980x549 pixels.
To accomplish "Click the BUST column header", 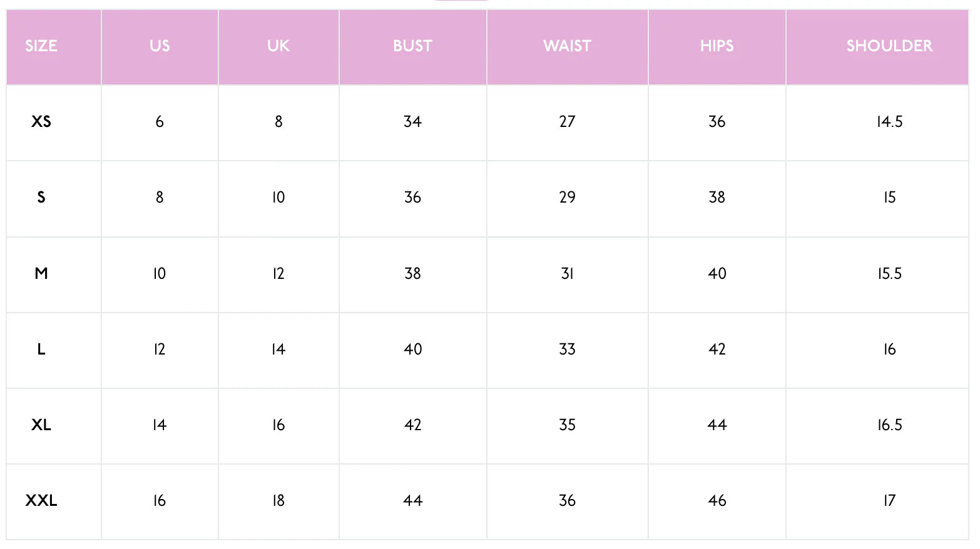I will 412,46.
